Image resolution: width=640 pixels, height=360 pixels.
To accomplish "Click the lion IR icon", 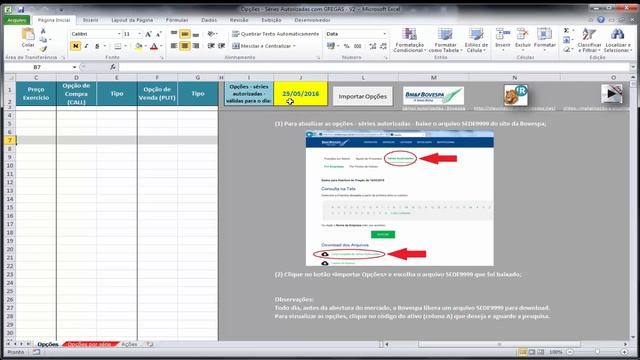I will click(x=516, y=96).
